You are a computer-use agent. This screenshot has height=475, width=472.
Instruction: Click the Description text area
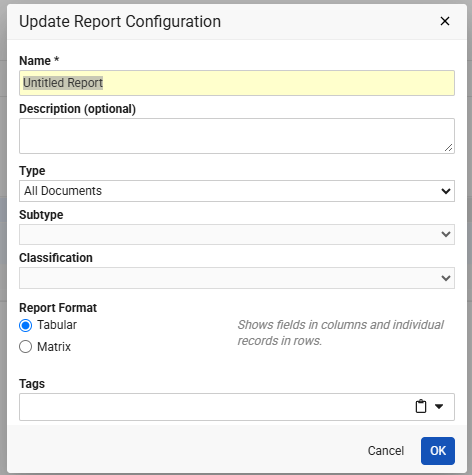(237, 136)
